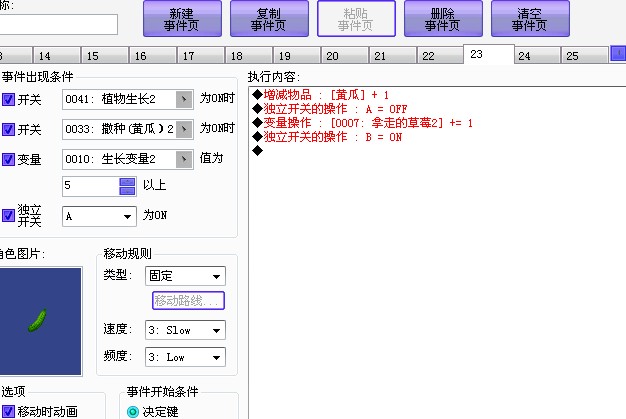
Task: Click the event name text field
Action: [58, 25]
